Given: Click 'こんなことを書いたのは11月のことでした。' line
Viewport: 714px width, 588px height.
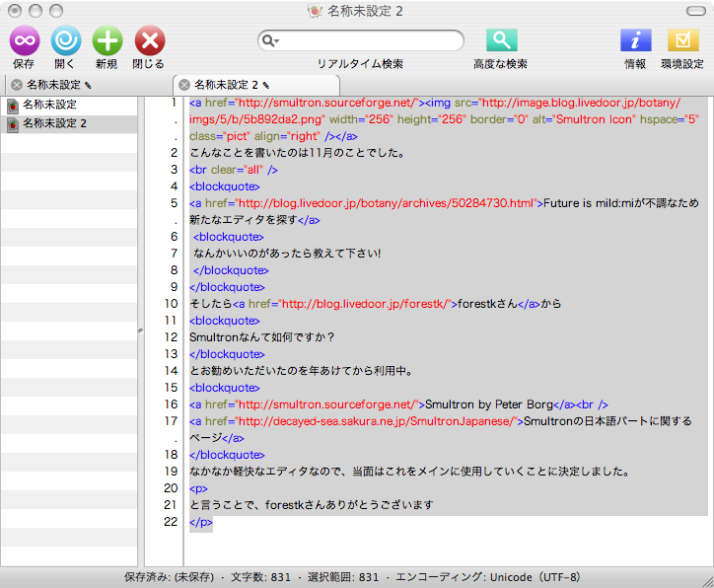Looking at the screenshot, I should point(298,153).
